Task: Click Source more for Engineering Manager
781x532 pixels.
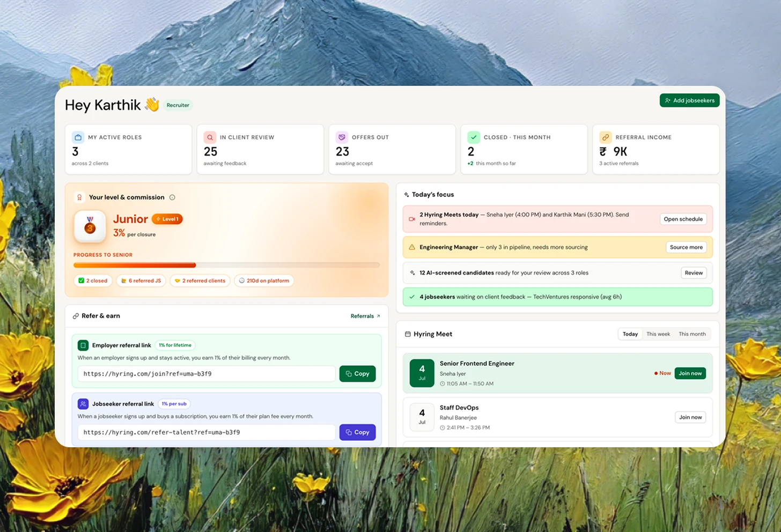Action: (686, 247)
